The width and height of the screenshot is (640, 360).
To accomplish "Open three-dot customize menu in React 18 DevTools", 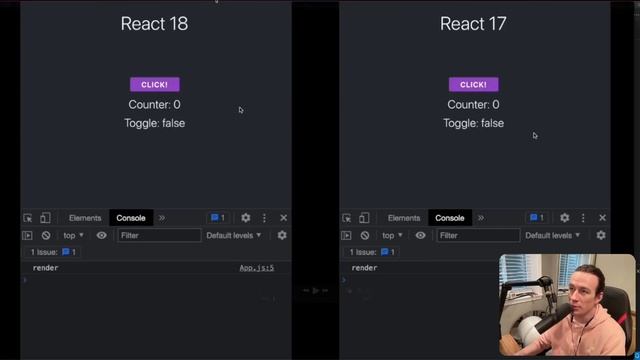I will (264, 218).
